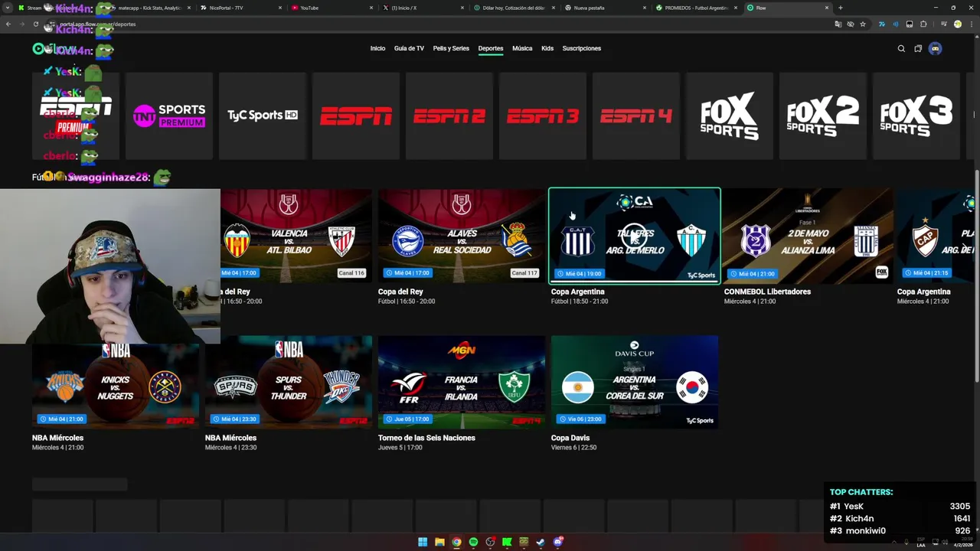980x551 pixels.
Task: Open the ESPN 4 channel logo
Action: [636, 116]
